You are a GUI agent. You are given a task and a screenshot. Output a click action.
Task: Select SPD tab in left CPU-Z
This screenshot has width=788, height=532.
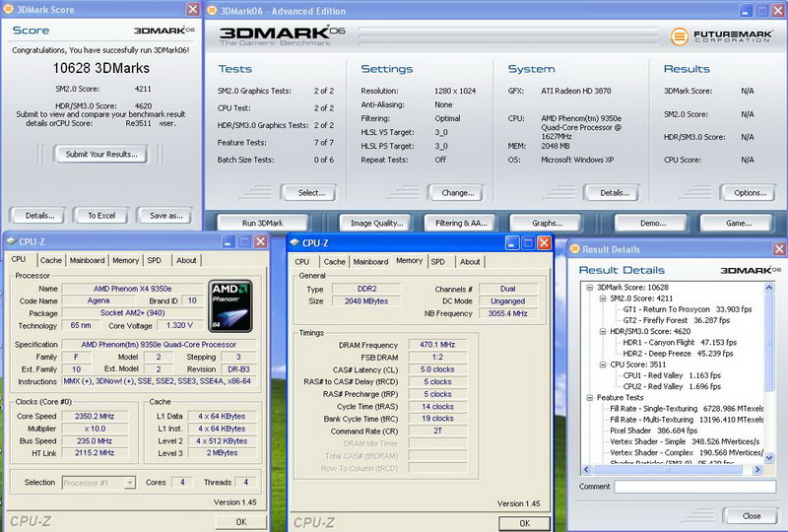coord(155,260)
